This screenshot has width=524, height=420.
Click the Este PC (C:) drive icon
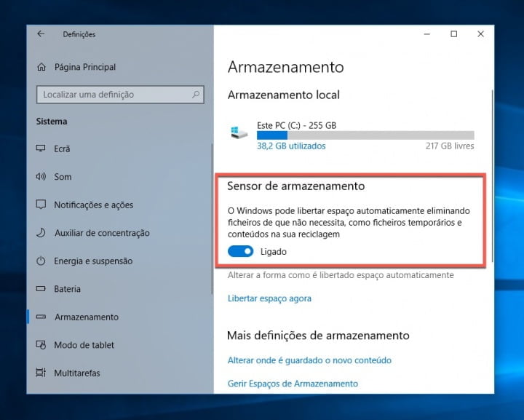(239, 133)
